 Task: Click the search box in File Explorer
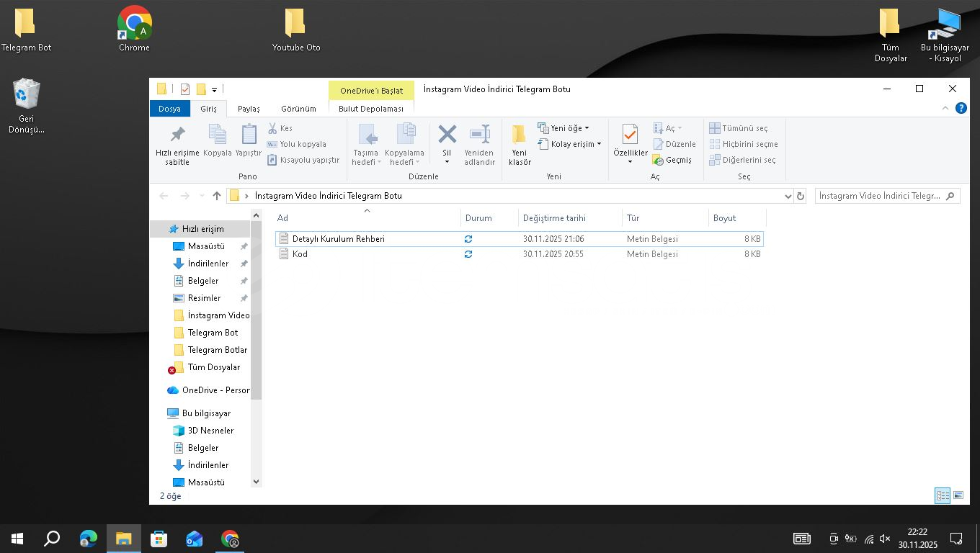click(879, 196)
